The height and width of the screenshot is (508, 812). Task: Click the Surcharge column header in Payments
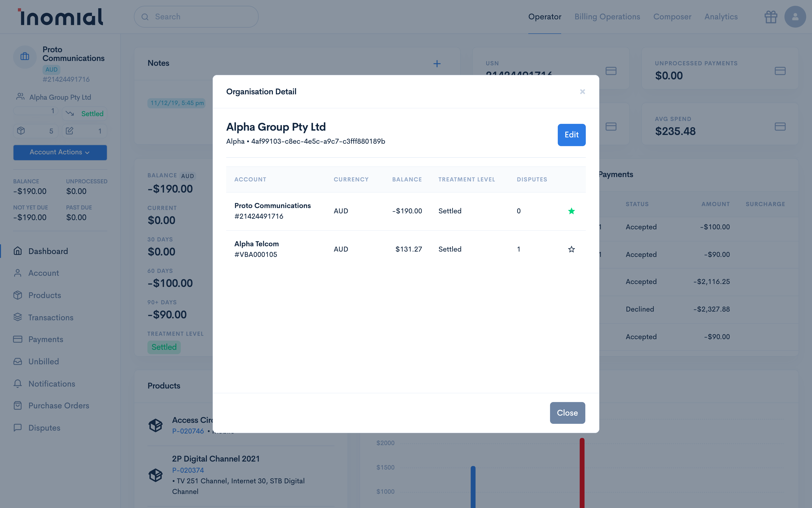point(765,204)
